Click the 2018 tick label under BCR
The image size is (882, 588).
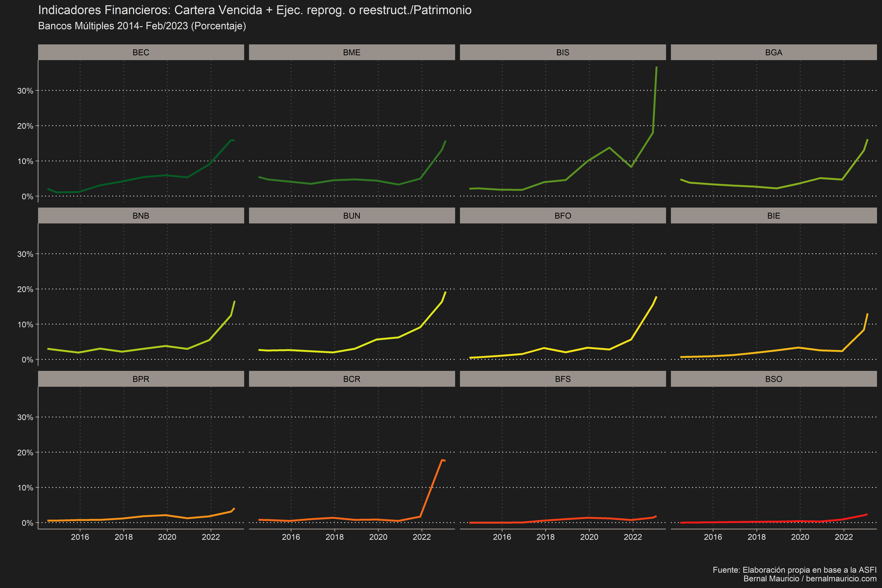point(335,537)
